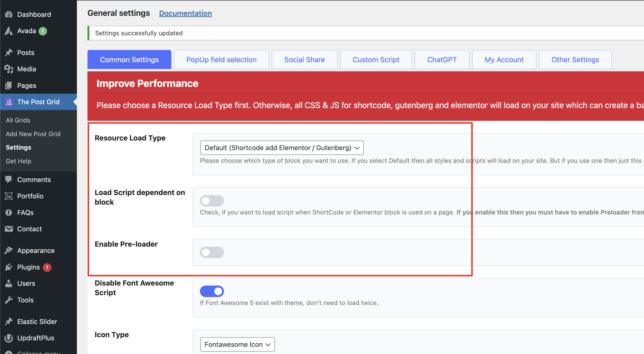Screen dimensions: 644x354
Task: Click the Portfolio icon in the sidebar
Action: click(x=9, y=196)
